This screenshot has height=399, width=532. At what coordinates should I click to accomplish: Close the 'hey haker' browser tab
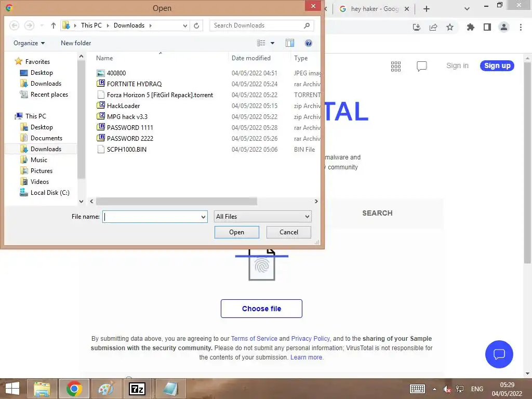click(407, 9)
